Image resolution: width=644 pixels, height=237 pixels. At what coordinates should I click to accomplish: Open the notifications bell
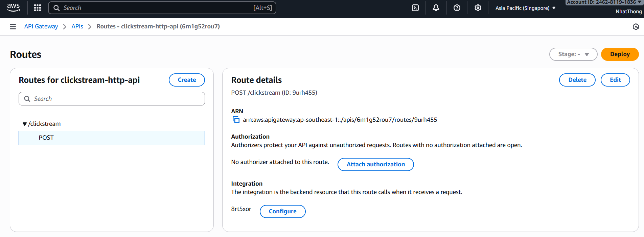436,8
